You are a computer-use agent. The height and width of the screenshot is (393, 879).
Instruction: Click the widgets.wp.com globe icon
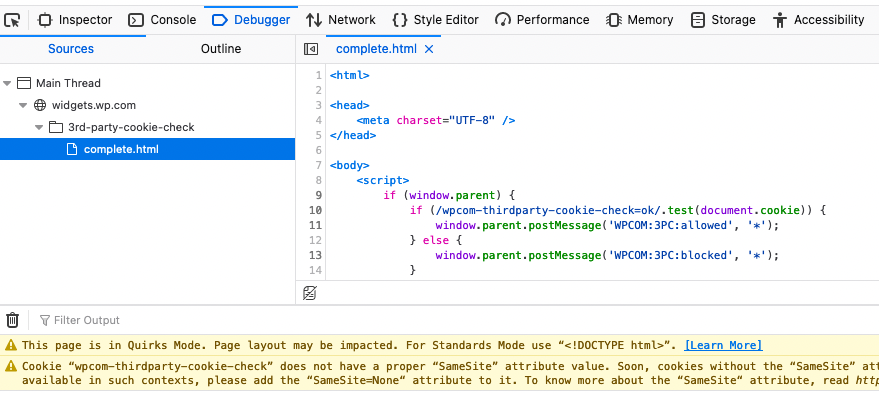click(x=40, y=105)
